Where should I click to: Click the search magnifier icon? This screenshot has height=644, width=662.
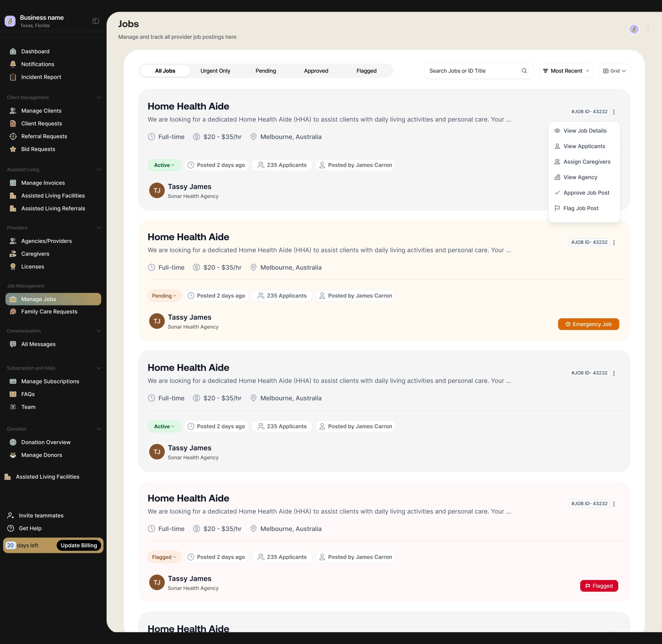click(x=524, y=71)
